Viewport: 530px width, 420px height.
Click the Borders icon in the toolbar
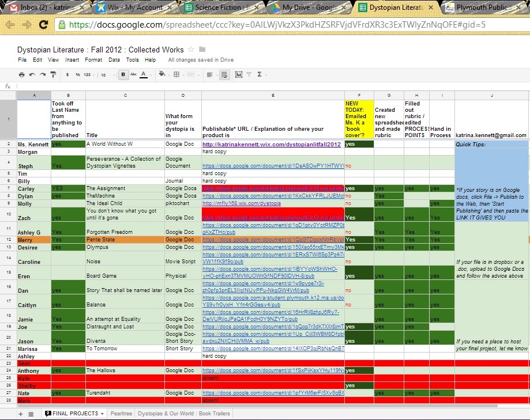pos(176,74)
